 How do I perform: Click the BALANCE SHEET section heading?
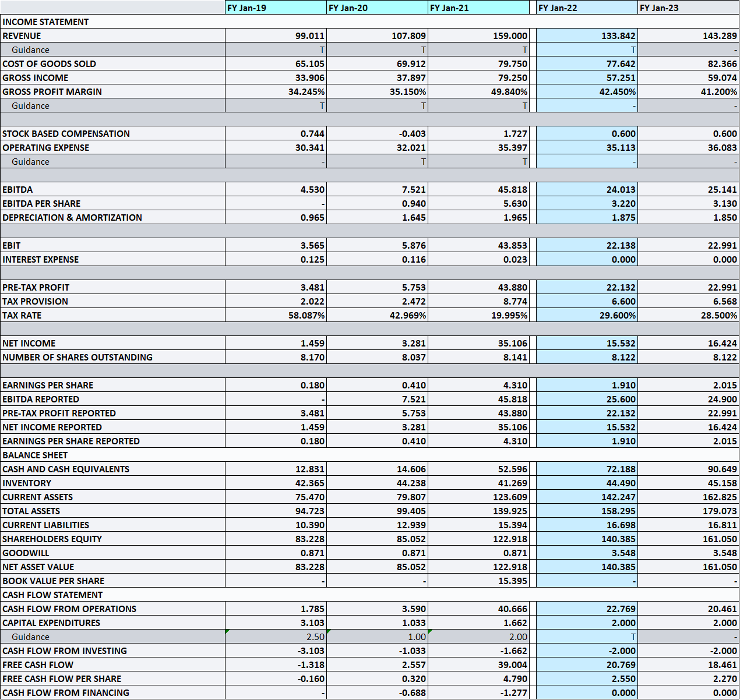35,455
